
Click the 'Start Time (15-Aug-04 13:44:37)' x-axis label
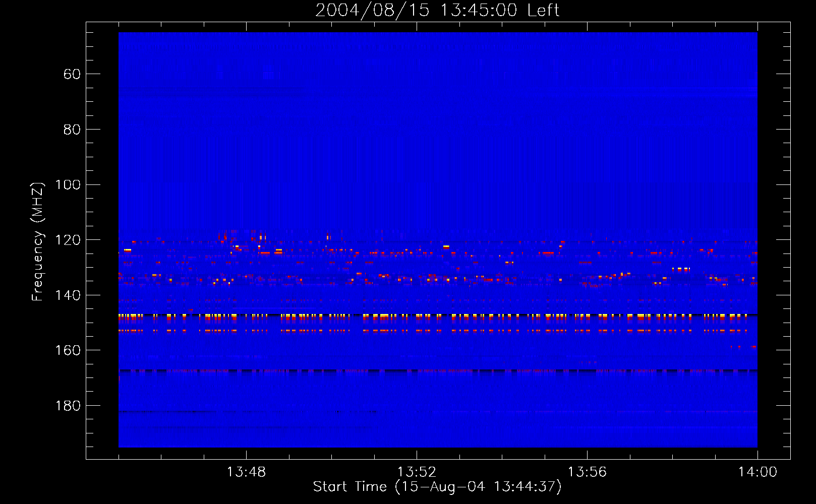pyautogui.click(x=437, y=487)
